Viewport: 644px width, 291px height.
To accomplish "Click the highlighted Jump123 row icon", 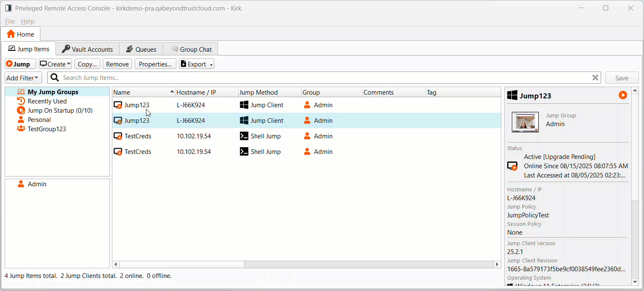I will pos(118,121).
